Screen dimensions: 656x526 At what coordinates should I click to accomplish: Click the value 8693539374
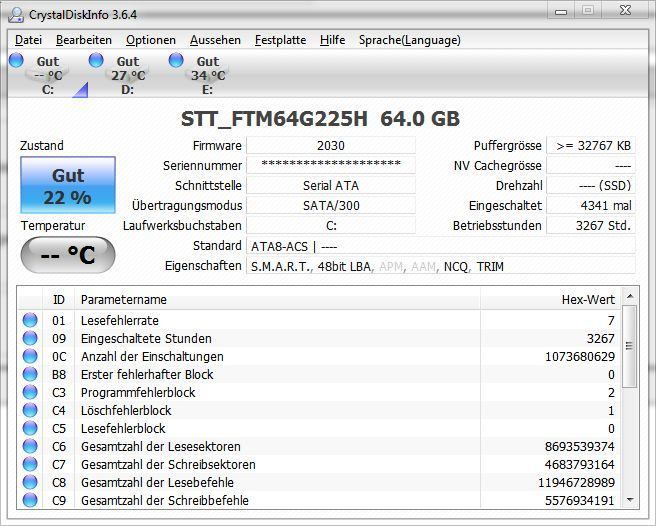tap(580, 446)
